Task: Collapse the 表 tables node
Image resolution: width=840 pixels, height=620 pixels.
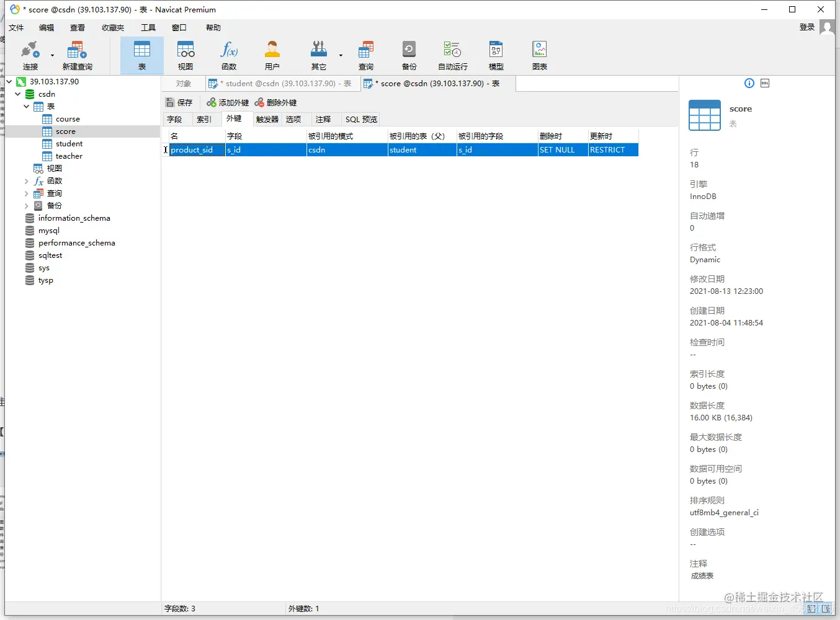Action: 27,106
